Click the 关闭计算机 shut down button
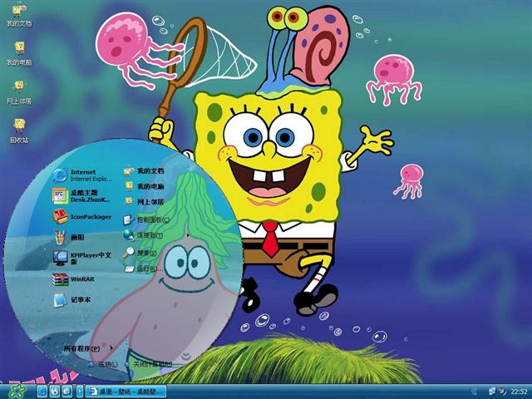The width and height of the screenshot is (532, 399). 149,364
